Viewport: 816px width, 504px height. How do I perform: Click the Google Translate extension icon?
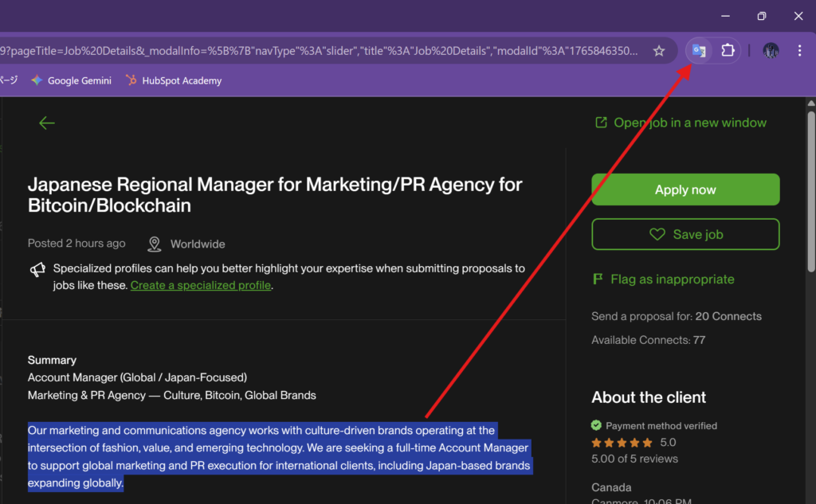[x=699, y=51]
